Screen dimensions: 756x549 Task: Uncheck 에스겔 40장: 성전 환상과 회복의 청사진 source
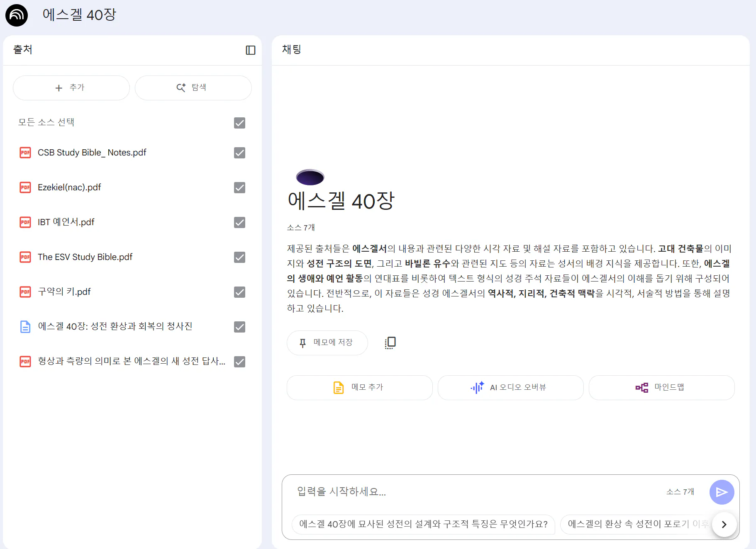pos(239,327)
